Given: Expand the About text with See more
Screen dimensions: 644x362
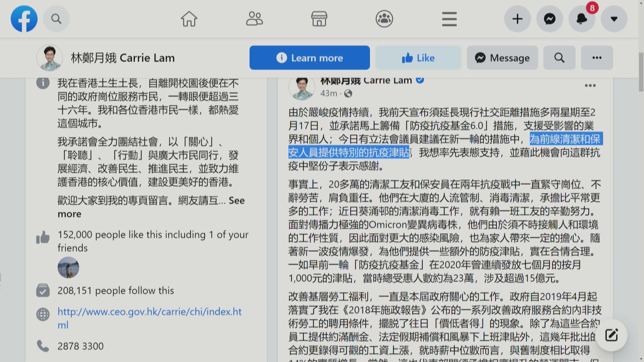Looking at the screenshot, I should pyautogui.click(x=236, y=200).
